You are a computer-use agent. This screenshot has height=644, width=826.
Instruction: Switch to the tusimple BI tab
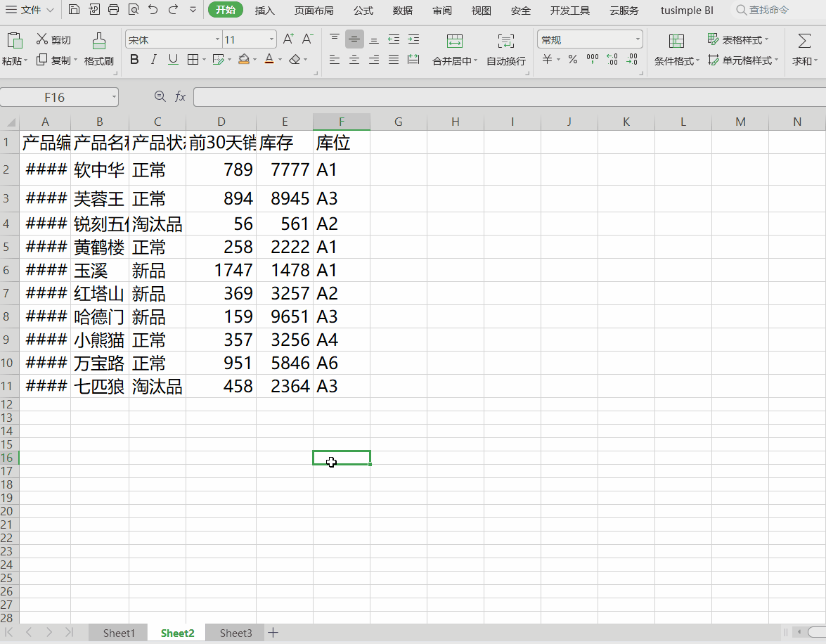687,11
